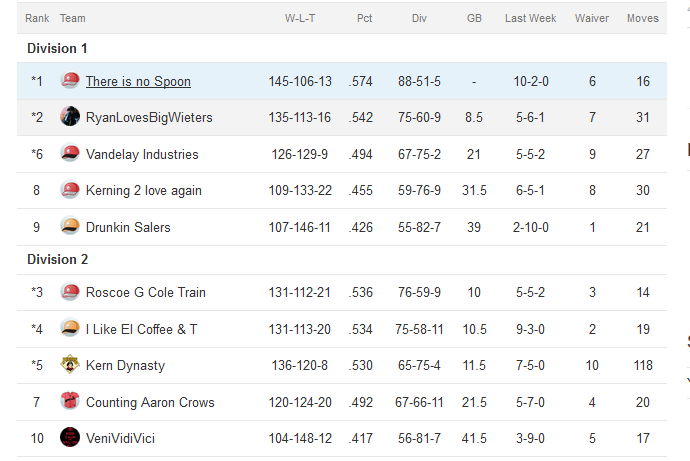Image resolution: width=690 pixels, height=461 pixels.
Task: Click the Vandelay Industries cap icon
Action: [70, 154]
